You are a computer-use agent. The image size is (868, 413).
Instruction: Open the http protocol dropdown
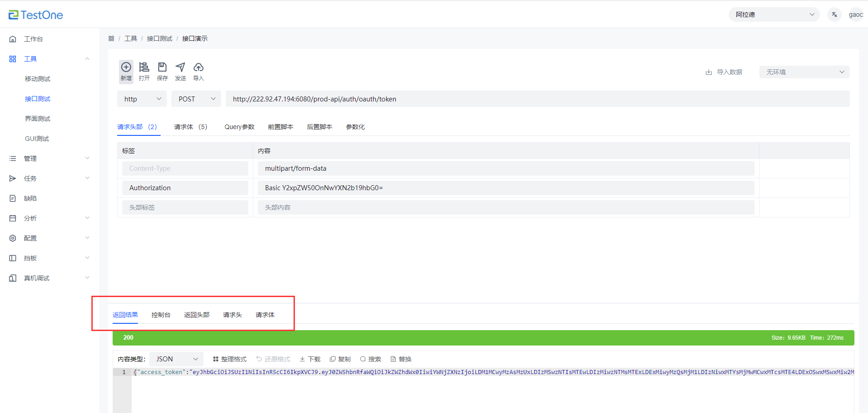(142, 99)
